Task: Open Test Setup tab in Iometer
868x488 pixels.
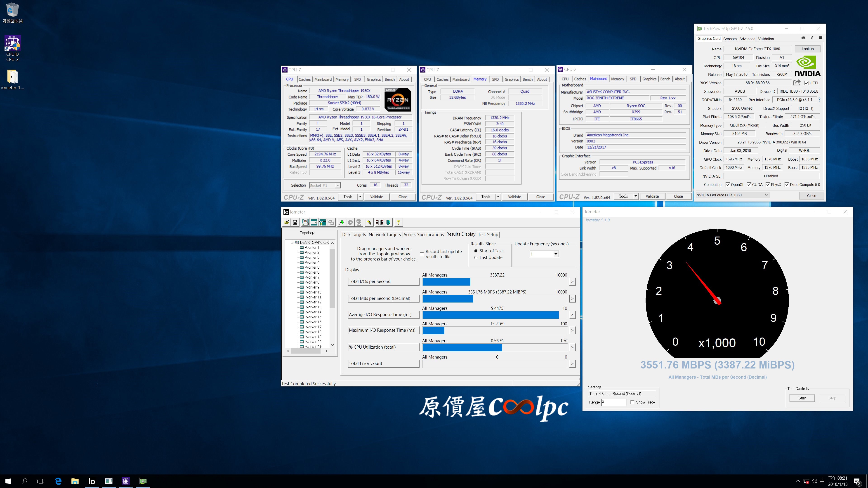Action: click(x=488, y=235)
